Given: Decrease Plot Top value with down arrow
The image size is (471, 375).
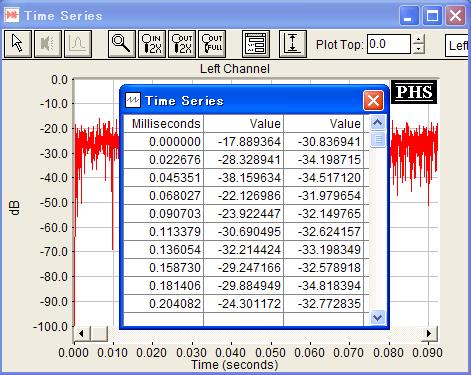Looking at the screenshot, I should [x=418, y=49].
